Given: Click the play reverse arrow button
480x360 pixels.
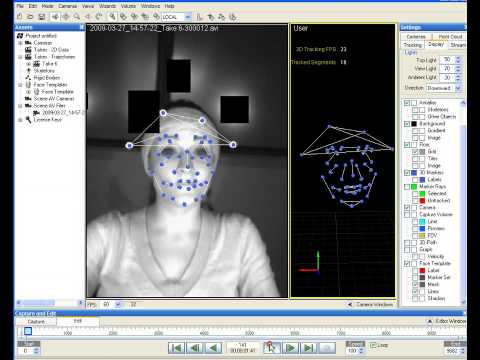Looking at the screenshot, I should coord(213,348).
